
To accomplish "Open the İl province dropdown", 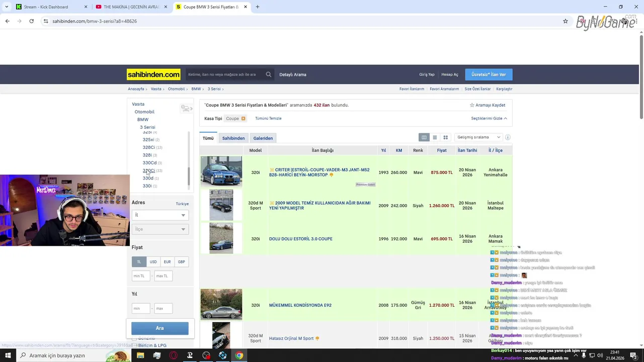I will pos(160,215).
